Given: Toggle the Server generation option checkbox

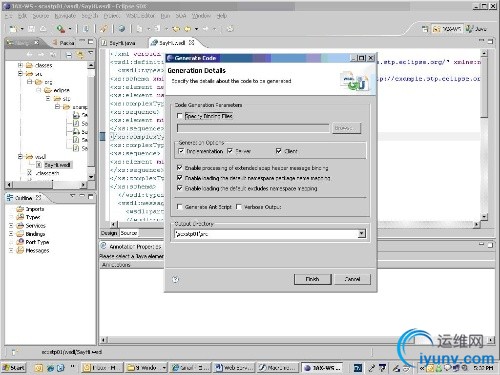Looking at the screenshot, I should pos(230,151).
